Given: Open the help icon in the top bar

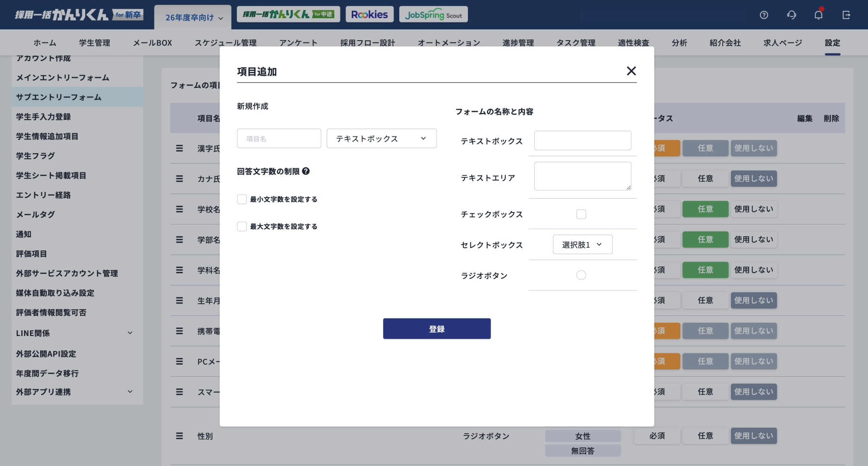Looking at the screenshot, I should coord(764,14).
